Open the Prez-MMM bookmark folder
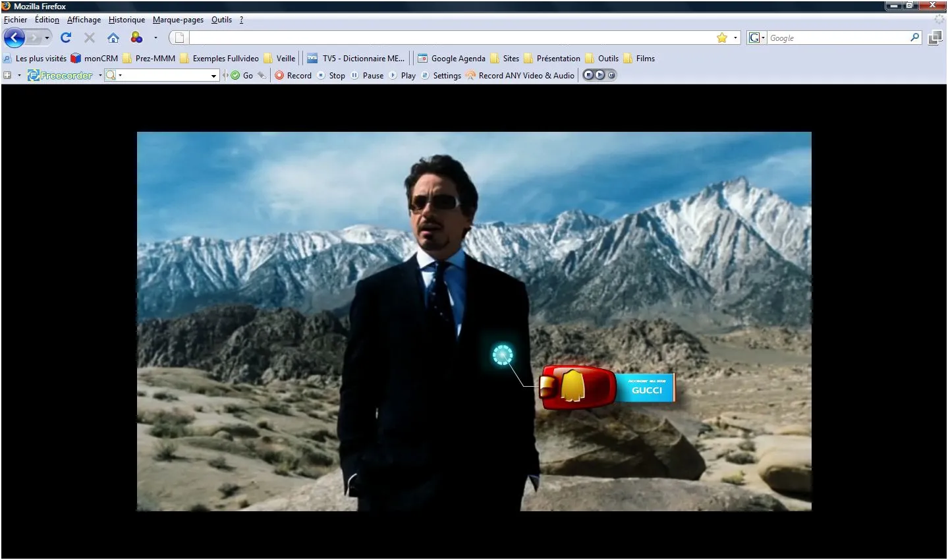This screenshot has width=948, height=560. tap(149, 59)
